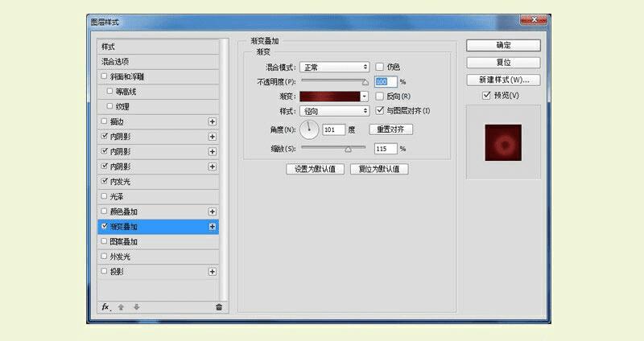Click the plus icon next to 投影
644x341 pixels.
tap(213, 272)
